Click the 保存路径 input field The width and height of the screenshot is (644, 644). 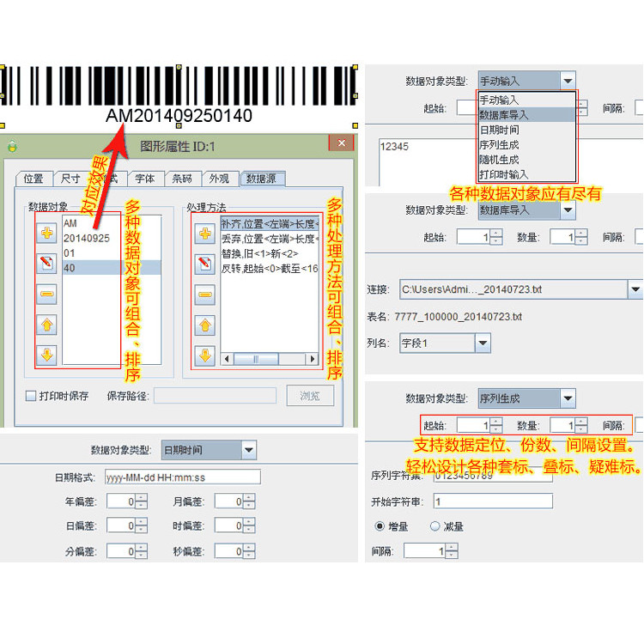pyautogui.click(x=215, y=396)
